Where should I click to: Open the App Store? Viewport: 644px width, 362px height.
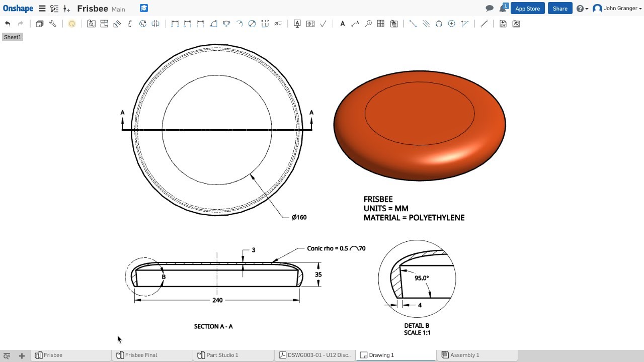527,8
